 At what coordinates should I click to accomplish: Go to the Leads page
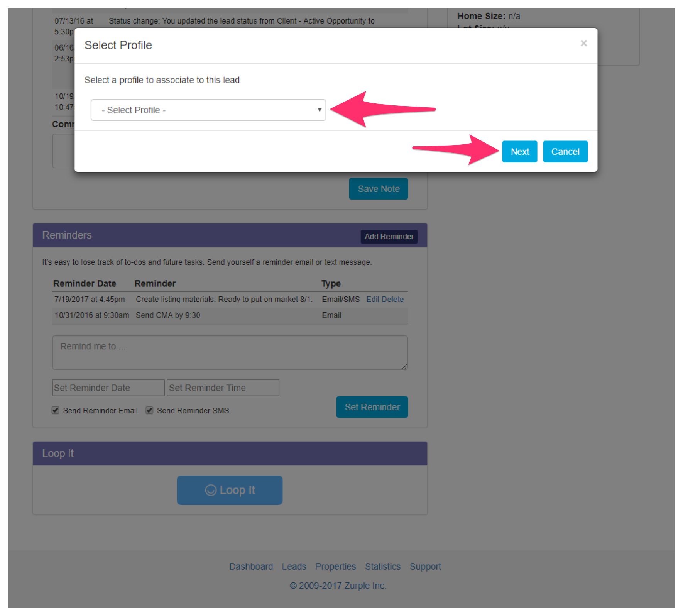(294, 566)
